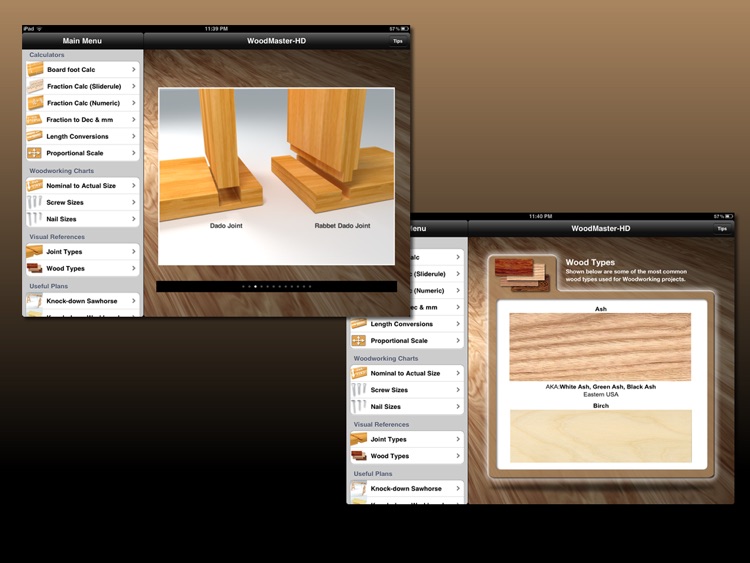Image resolution: width=750 pixels, height=563 pixels.
Task: Tap Screw Sizes icon in the second iPad window
Action: [359, 390]
